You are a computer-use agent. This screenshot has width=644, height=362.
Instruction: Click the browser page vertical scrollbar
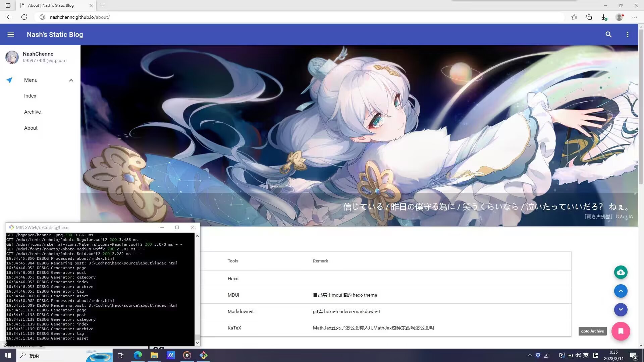click(x=641, y=107)
